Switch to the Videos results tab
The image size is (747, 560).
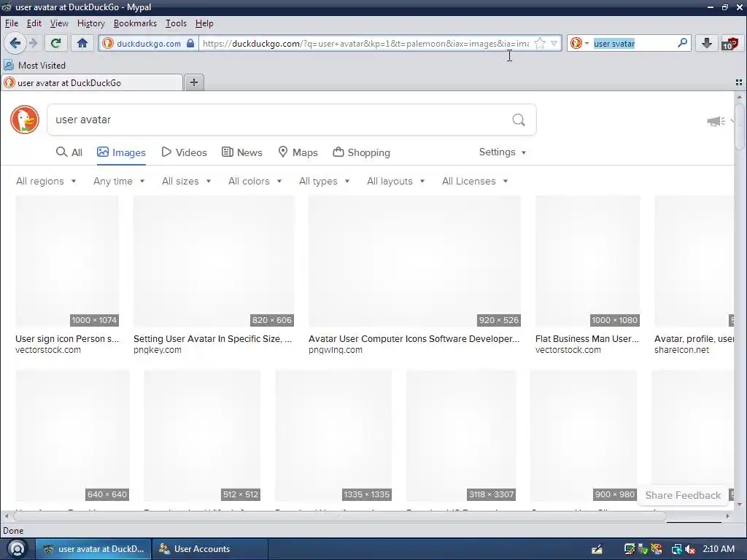pyautogui.click(x=184, y=152)
